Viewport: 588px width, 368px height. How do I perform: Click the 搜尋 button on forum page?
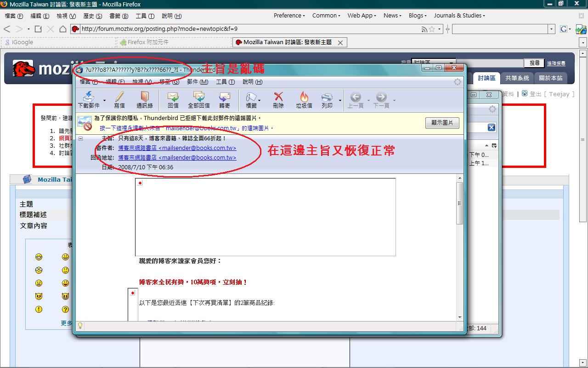click(x=535, y=63)
